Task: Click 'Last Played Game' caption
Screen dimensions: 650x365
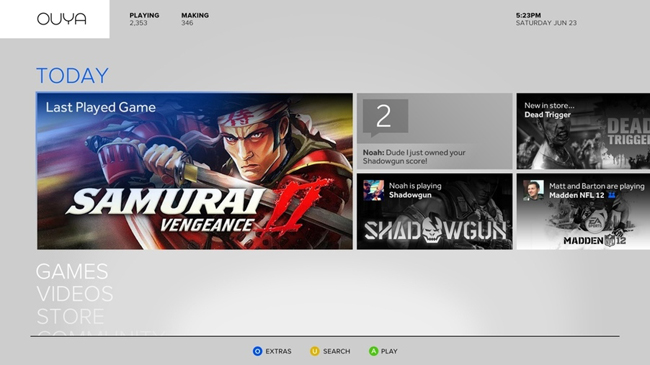Action: (x=101, y=107)
